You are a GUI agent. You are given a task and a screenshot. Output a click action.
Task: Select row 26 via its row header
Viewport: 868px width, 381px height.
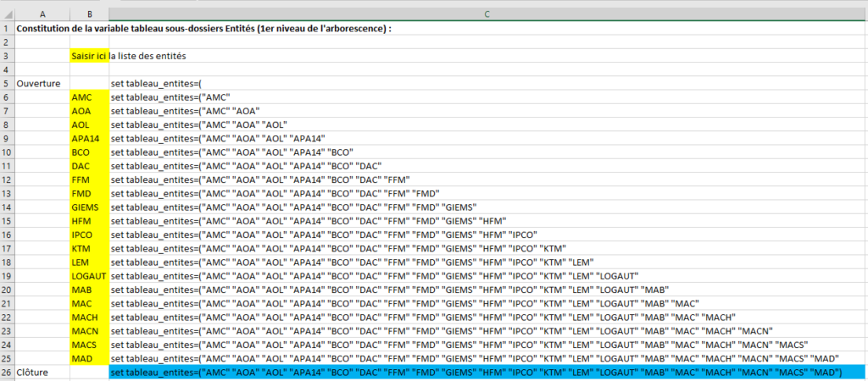7,373
